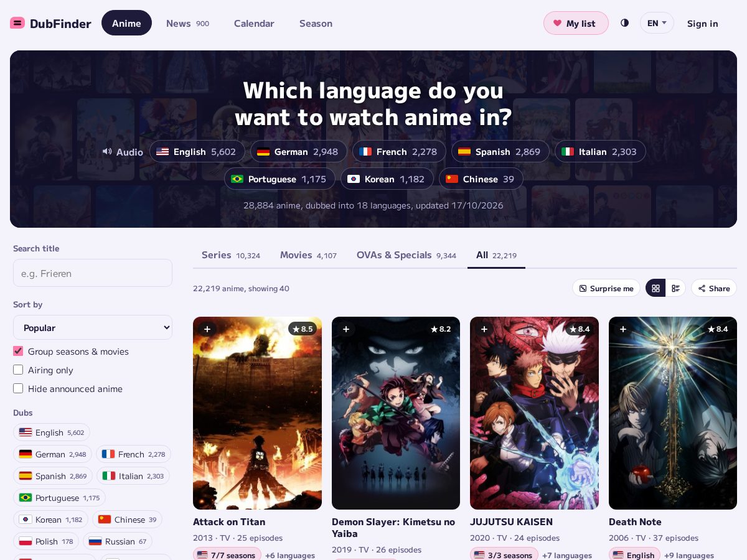This screenshot has width=747, height=560.
Task: Open the JUJUTSU KAISEN poster
Action: point(534,413)
